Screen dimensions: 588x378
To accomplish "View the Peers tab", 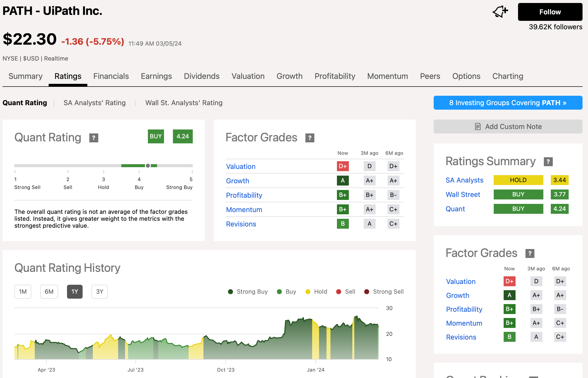I will tap(430, 76).
